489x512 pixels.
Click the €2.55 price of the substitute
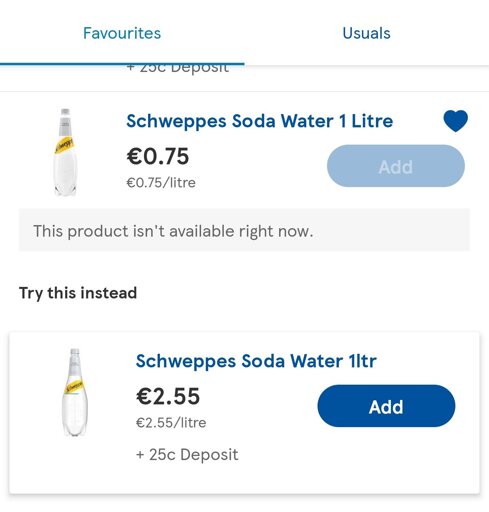point(168,396)
